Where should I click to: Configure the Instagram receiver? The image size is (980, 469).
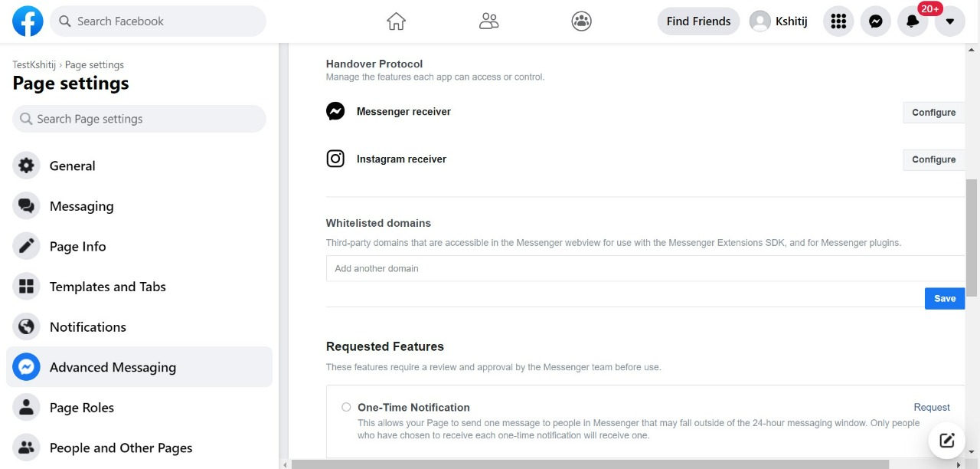point(933,159)
